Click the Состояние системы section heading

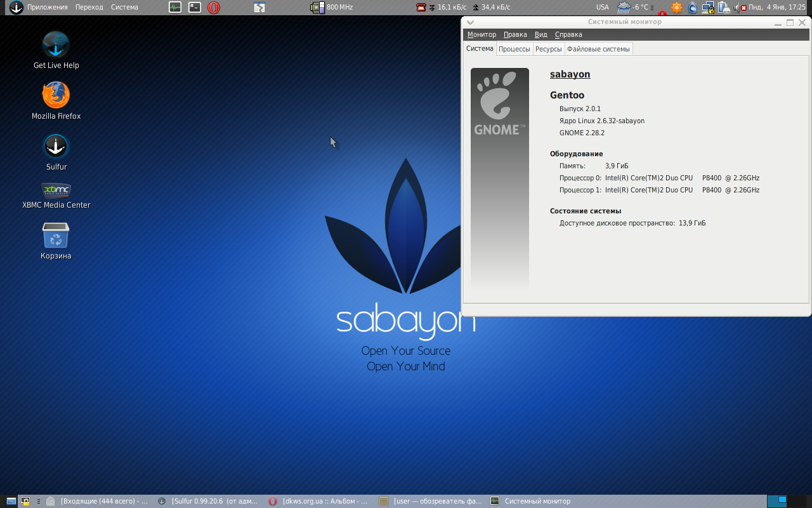(x=586, y=211)
